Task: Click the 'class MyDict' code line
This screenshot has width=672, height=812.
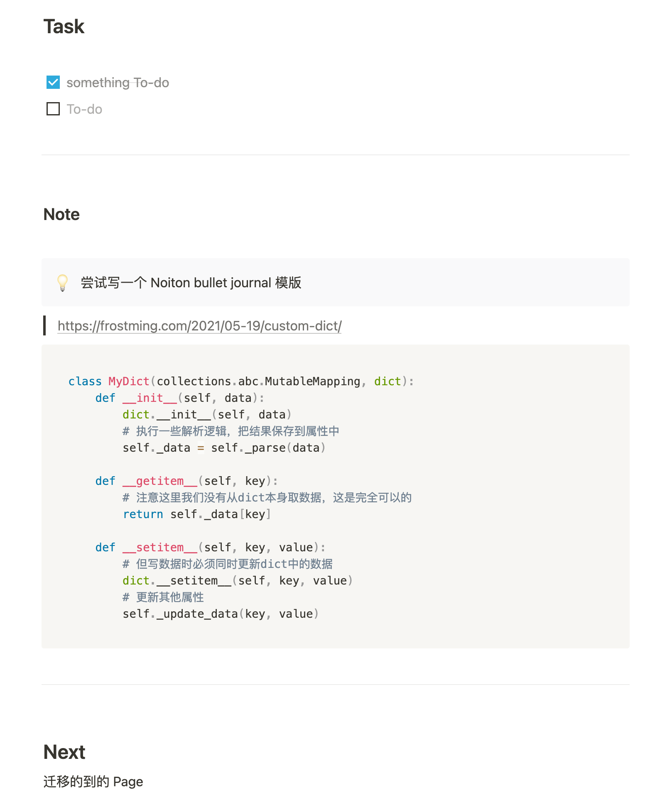Action: point(241,381)
